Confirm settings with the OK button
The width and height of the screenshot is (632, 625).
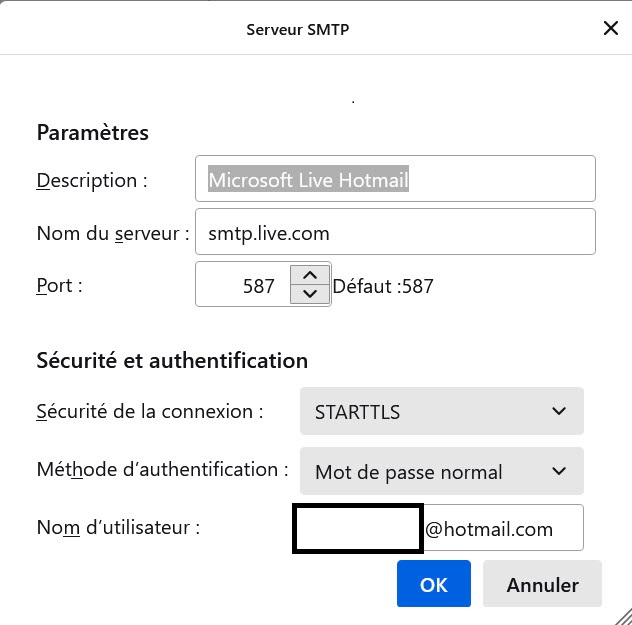click(434, 583)
